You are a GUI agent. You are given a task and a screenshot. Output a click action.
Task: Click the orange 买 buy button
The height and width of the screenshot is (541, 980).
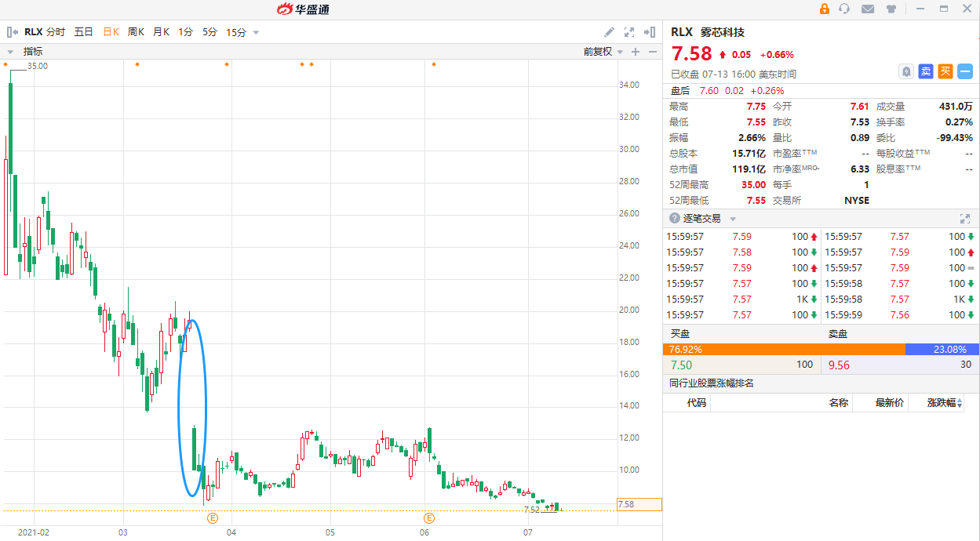(x=945, y=71)
